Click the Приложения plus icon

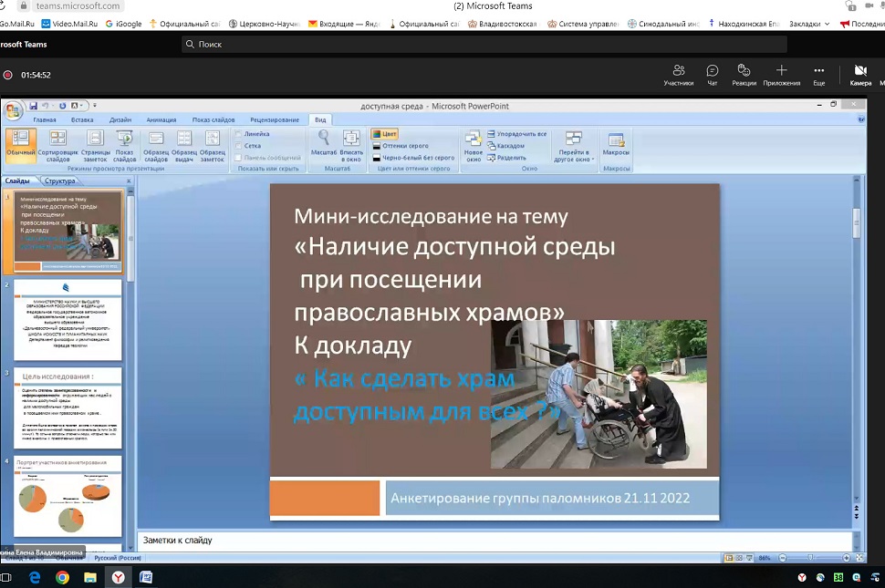[781, 71]
